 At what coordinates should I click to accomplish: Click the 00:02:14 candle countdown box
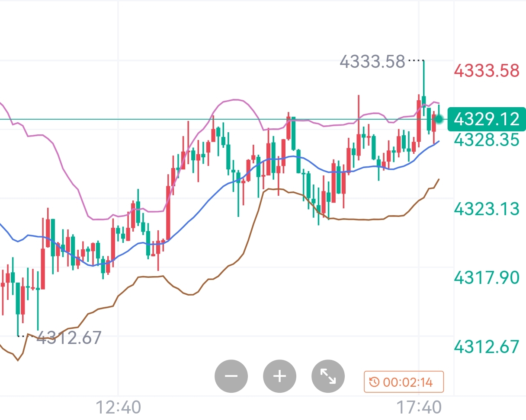(x=404, y=382)
